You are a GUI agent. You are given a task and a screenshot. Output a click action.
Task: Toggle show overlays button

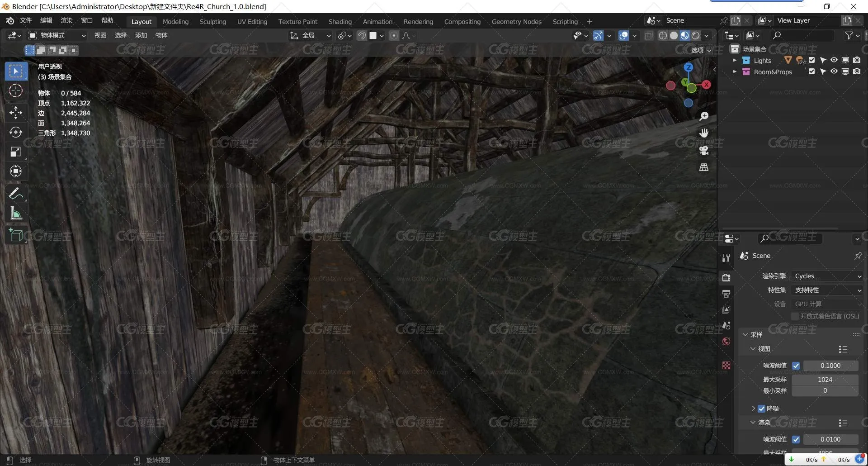pos(623,36)
